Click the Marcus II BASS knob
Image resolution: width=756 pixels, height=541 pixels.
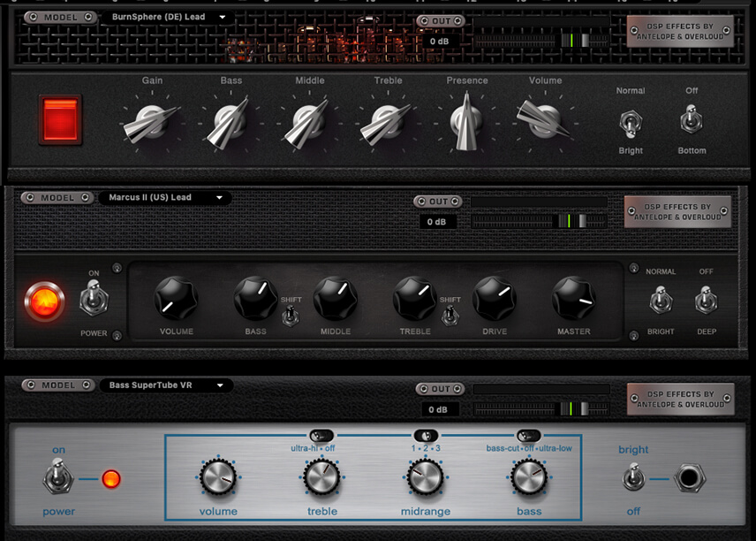click(x=255, y=299)
